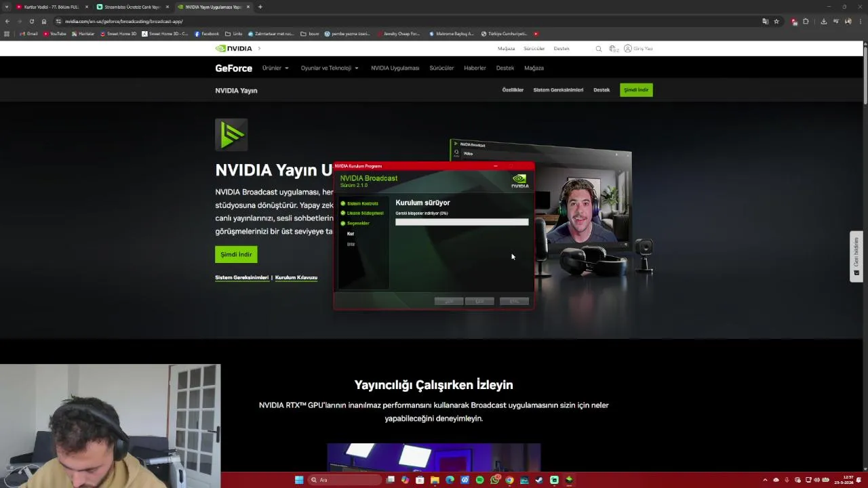This screenshot has height=488, width=868.
Task: Open Destek in the top utility bar
Action: 561,49
